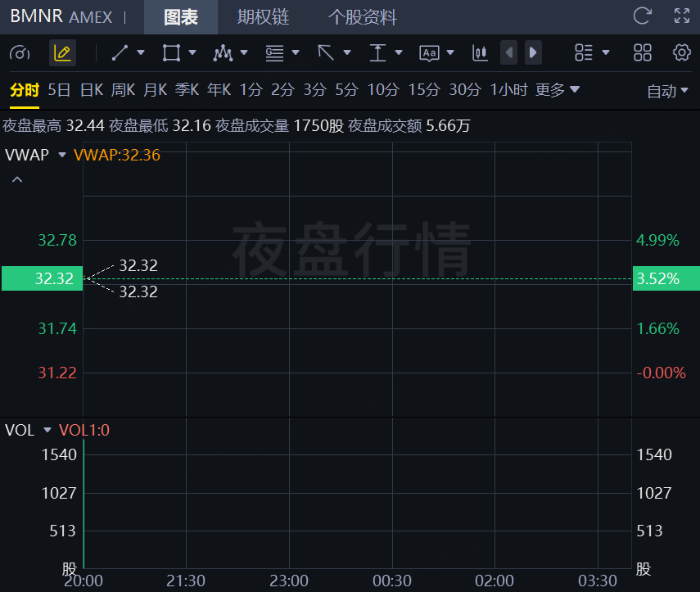Toggle the pencil drawing mode icon
700x592 pixels.
62,52
